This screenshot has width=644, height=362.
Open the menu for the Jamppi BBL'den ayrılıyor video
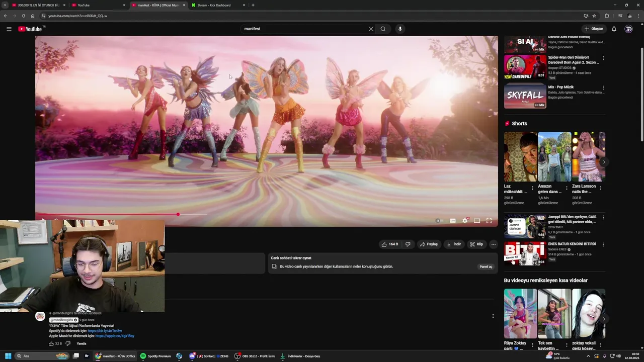coord(603,218)
